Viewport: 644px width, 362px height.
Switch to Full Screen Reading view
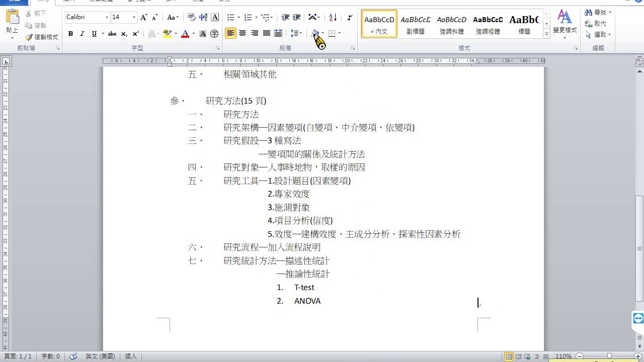pos(518,356)
